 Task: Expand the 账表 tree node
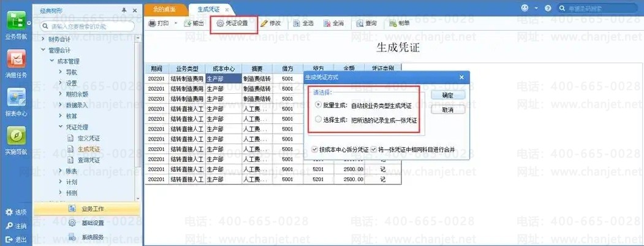(x=61, y=171)
